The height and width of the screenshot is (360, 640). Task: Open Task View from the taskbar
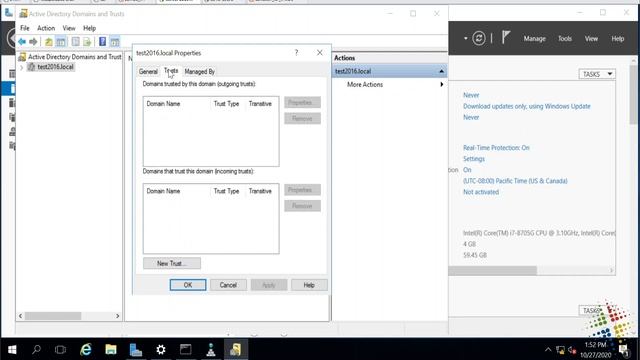pos(60,349)
